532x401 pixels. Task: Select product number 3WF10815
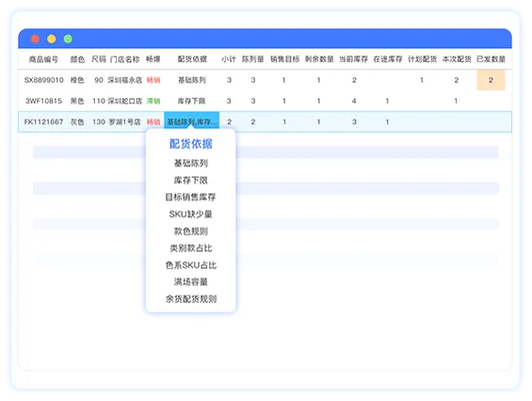(43, 101)
